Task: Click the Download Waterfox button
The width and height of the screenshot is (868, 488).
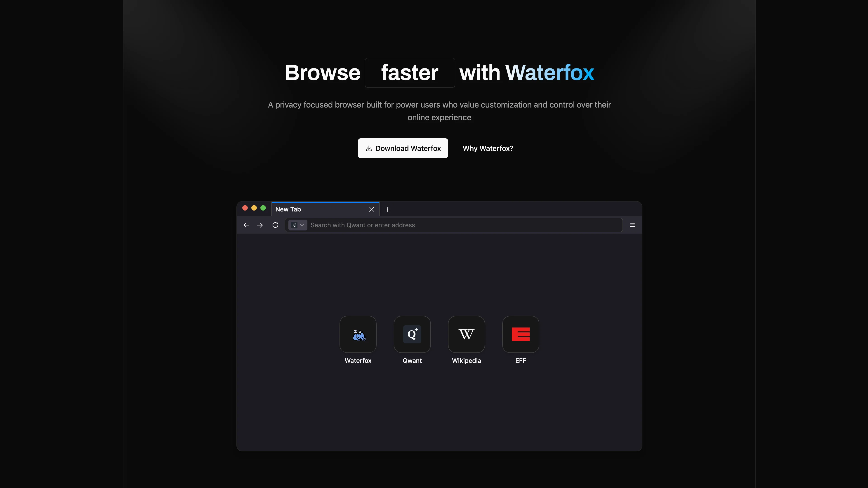Action: point(403,148)
